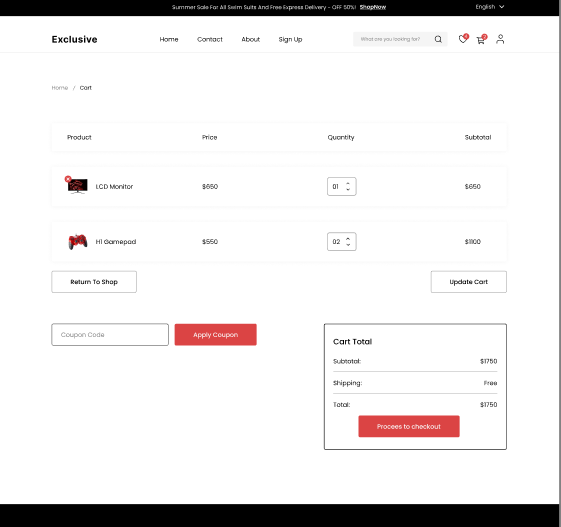Click the Update Cart button
Screen dimensions: 561x527
468,282
